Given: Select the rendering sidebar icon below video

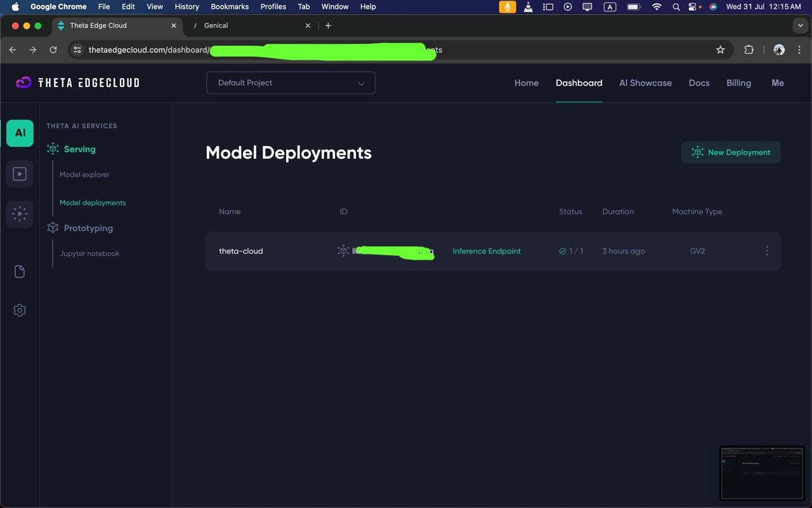Looking at the screenshot, I should tap(20, 214).
